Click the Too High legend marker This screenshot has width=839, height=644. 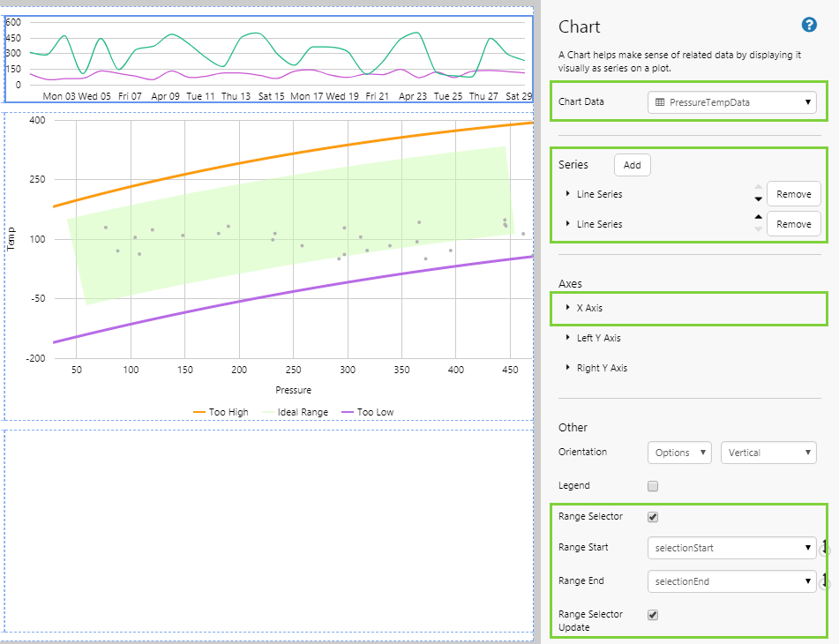point(199,412)
